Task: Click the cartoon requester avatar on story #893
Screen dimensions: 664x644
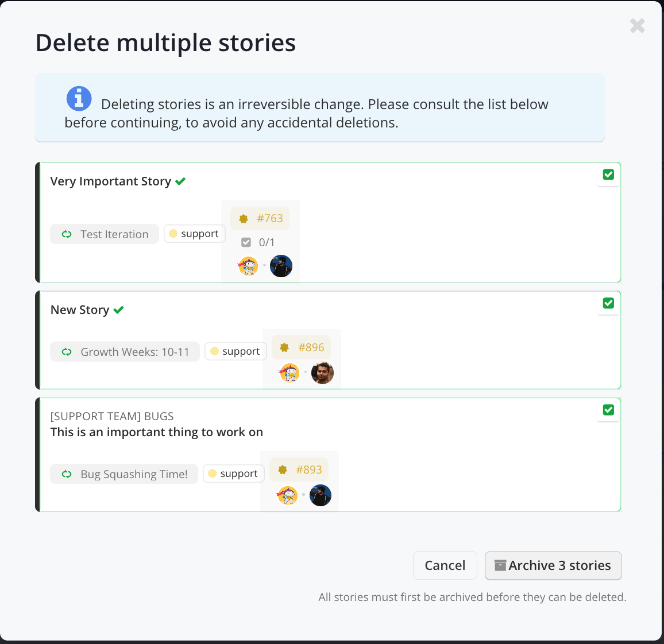Action: 287,495
